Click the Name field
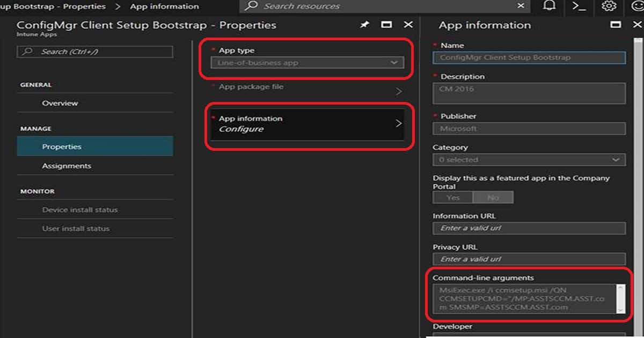The width and height of the screenshot is (644, 338). pos(529,57)
